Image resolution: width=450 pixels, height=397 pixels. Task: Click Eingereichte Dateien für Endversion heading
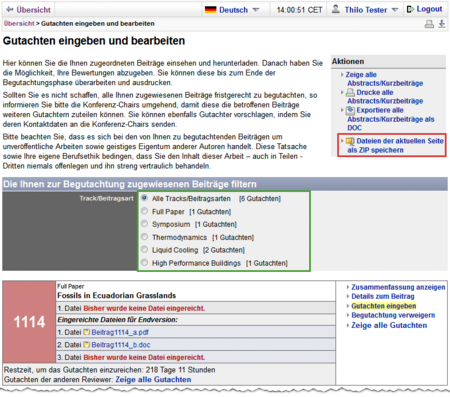click(x=117, y=320)
